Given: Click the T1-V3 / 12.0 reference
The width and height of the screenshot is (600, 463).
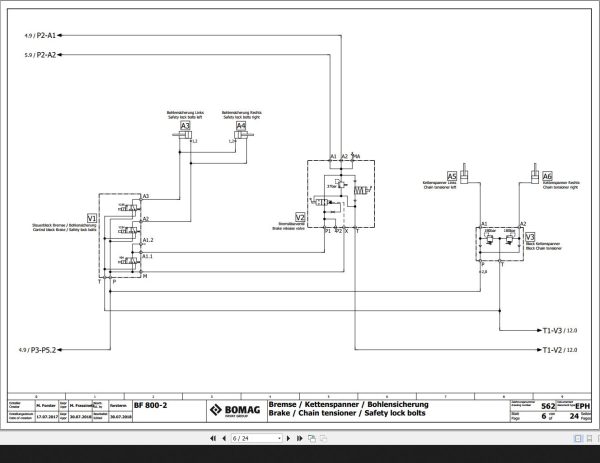Looking at the screenshot, I should tap(560, 331).
